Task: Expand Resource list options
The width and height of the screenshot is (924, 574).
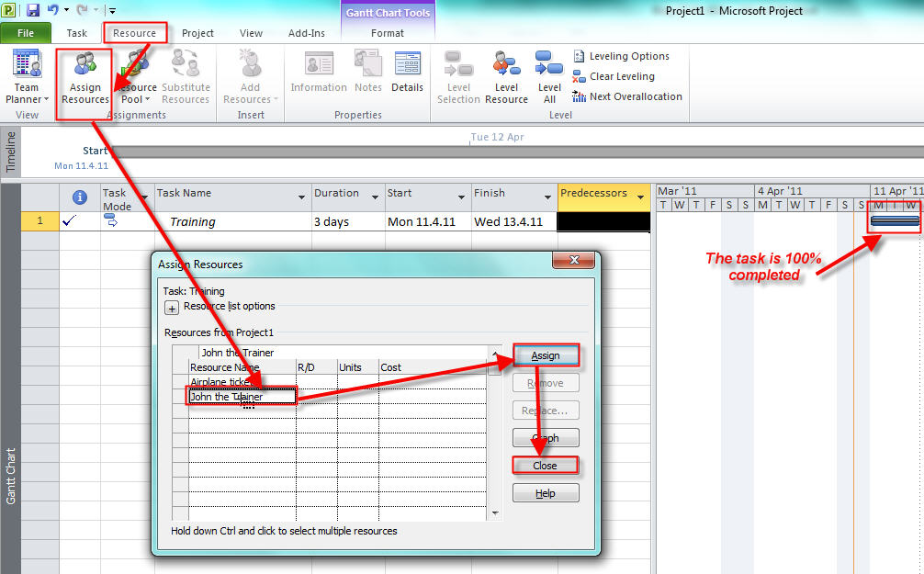Action: 172,308
